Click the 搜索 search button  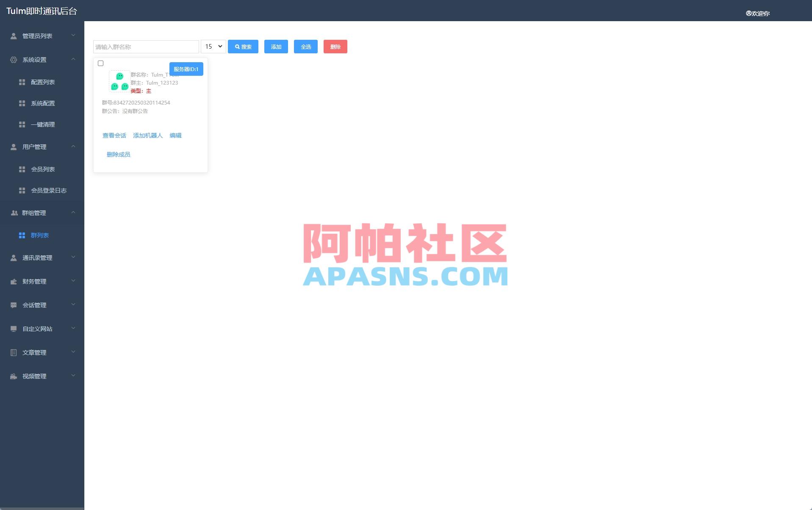coord(243,47)
